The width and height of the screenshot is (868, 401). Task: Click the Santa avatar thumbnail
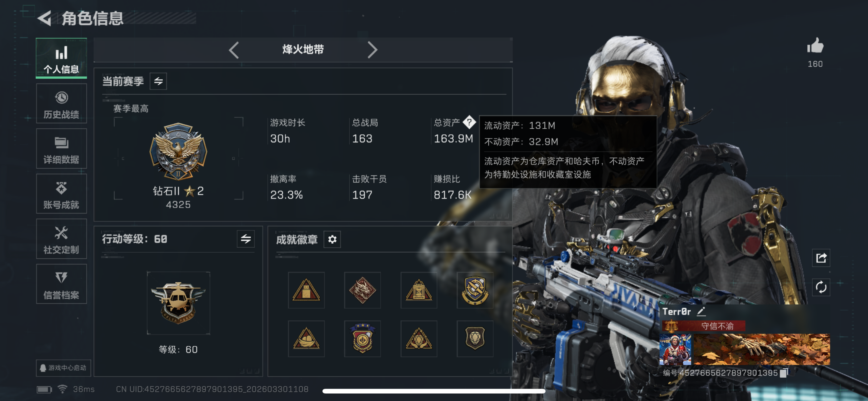click(x=675, y=349)
